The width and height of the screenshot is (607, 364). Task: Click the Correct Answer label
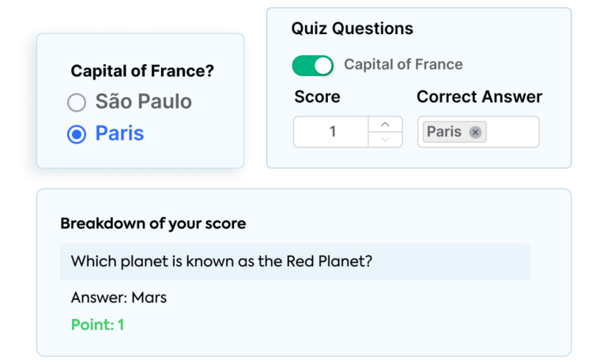coord(479,97)
